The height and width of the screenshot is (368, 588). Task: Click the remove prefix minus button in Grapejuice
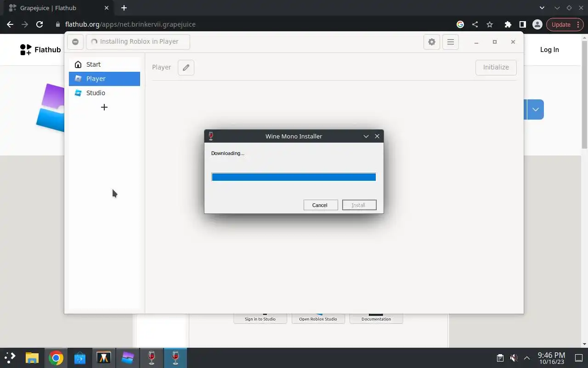(75, 42)
